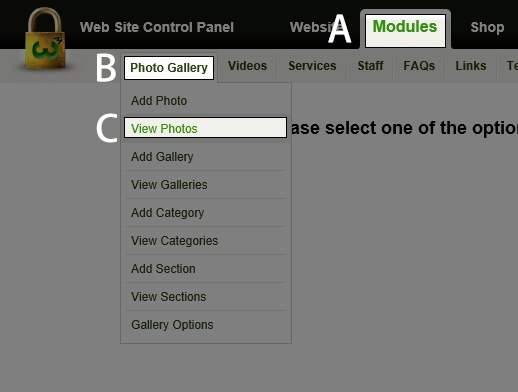The width and height of the screenshot is (518, 392).
Task: Open the Modules tab
Action: 405,30
